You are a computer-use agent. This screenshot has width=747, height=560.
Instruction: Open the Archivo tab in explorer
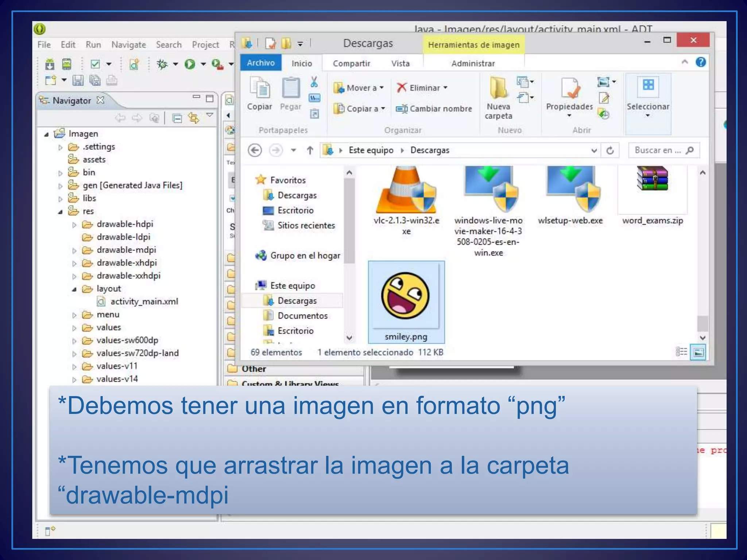(261, 63)
